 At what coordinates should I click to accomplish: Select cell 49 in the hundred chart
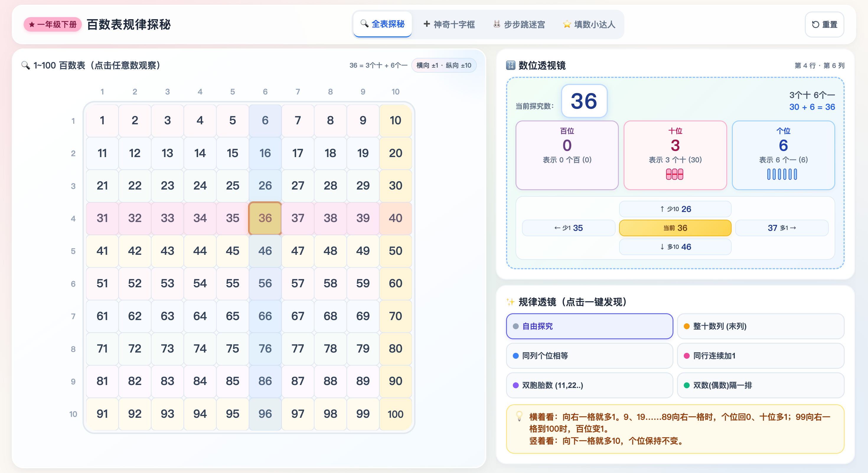coord(363,251)
